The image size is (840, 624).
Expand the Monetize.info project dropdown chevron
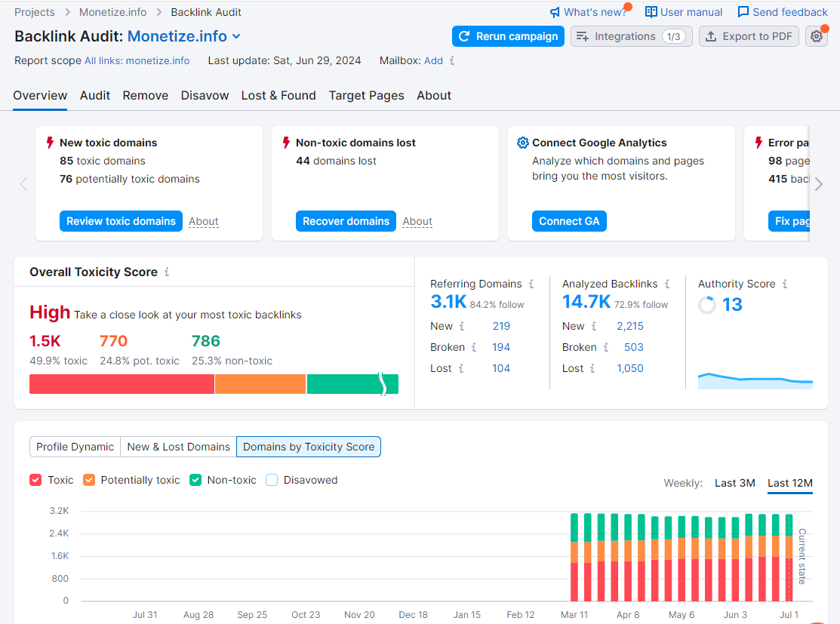[x=236, y=36]
